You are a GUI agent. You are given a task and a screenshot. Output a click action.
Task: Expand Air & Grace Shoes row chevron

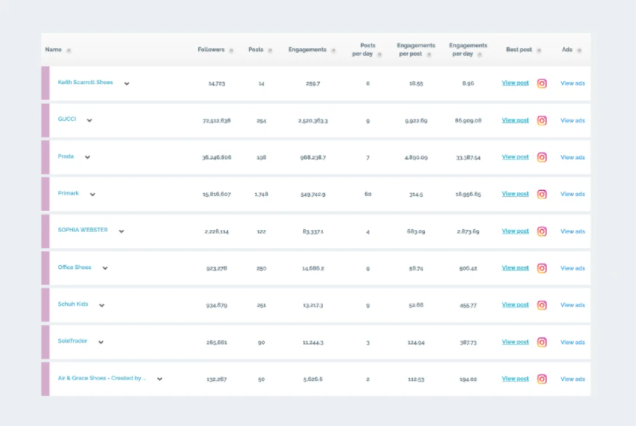click(x=160, y=379)
